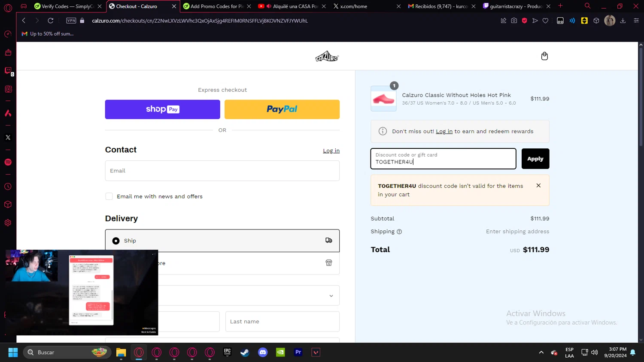Click the send/Flow paper plane icon
Image resolution: width=644 pixels, height=362 pixels.
[535, 21]
